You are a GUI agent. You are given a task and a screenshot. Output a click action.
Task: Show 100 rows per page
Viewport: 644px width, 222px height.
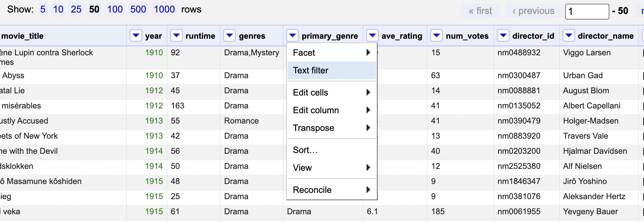(115, 10)
